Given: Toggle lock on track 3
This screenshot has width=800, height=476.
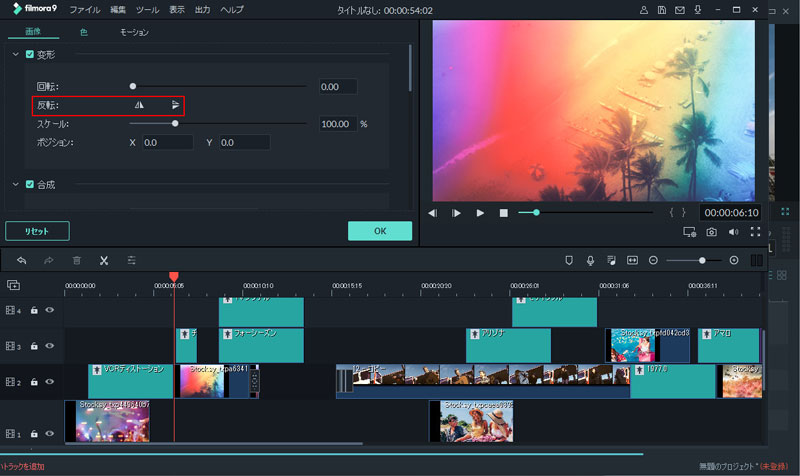Looking at the screenshot, I should pyautogui.click(x=34, y=346).
